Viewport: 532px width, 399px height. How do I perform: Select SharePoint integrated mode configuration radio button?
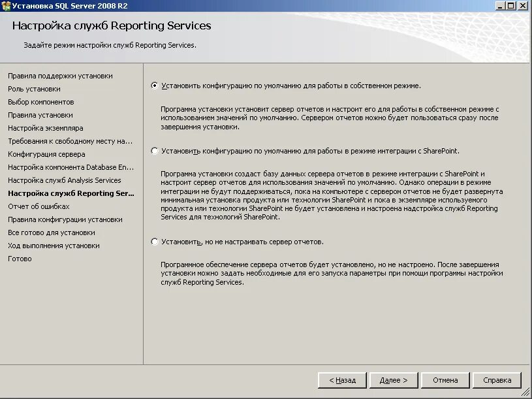click(x=155, y=151)
